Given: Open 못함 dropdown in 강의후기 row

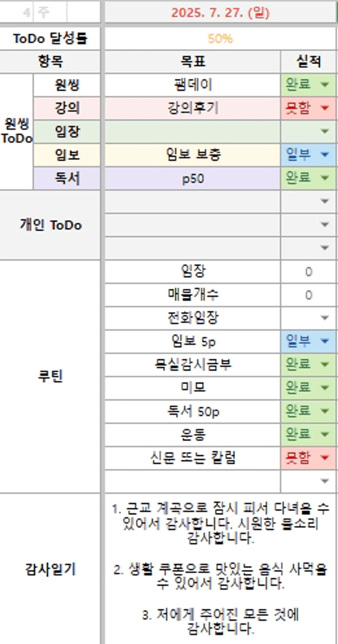Looking at the screenshot, I should coord(325,108).
